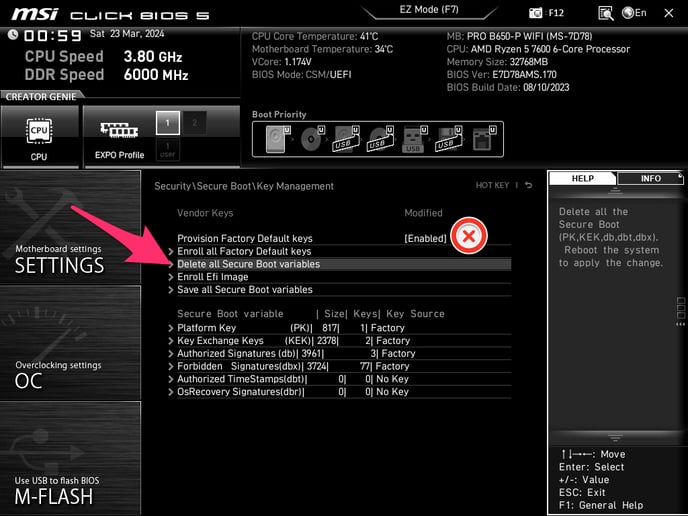Open the BIOS search magnifier icon

point(606,13)
